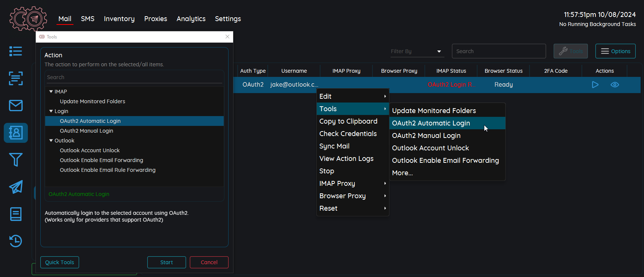Image resolution: width=644 pixels, height=277 pixels.
Task: Select OAuth2 Automatic Login in dialog tree
Action: [134, 121]
